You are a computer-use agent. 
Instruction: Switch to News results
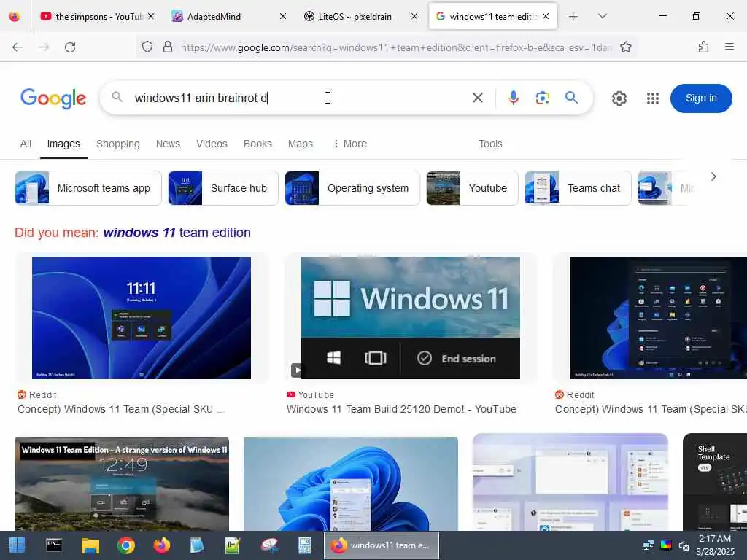[168, 144]
